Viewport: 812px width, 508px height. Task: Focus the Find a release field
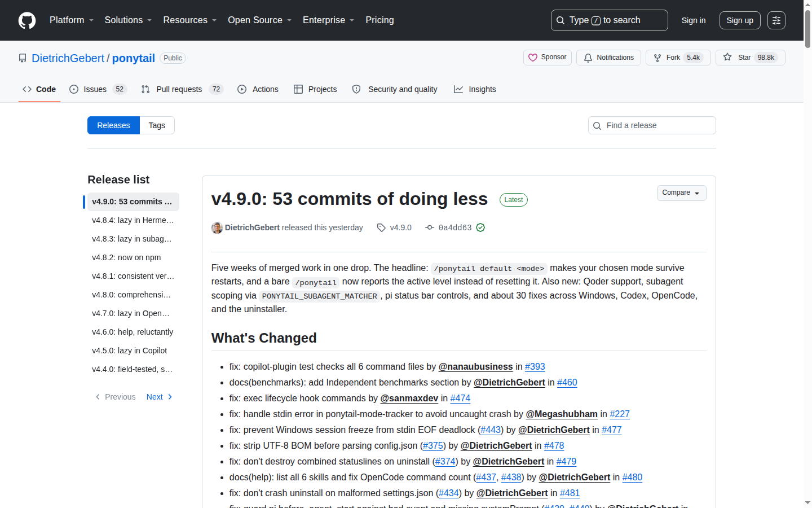point(652,125)
